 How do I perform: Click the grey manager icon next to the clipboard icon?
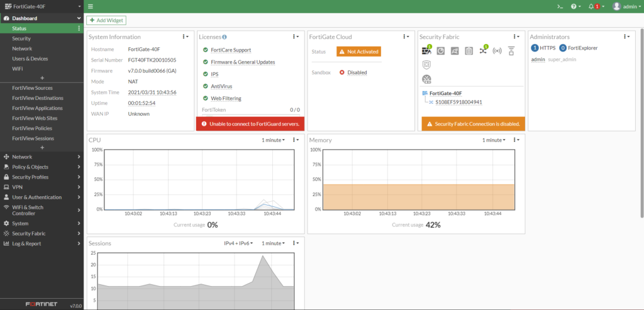coord(454,51)
